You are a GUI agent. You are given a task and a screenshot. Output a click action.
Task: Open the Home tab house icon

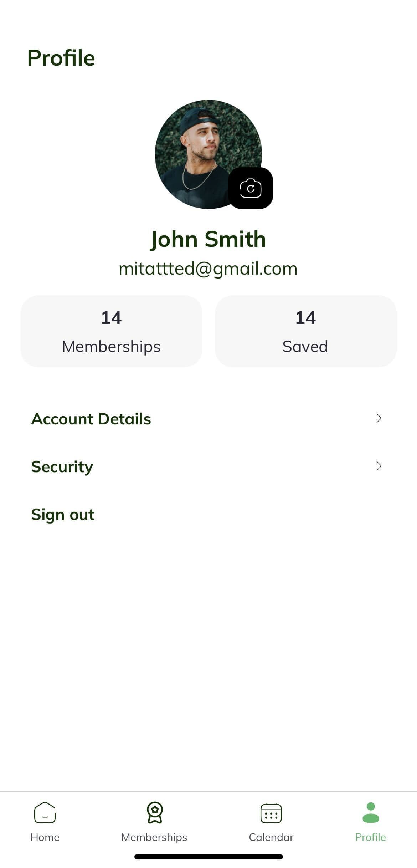(45, 813)
